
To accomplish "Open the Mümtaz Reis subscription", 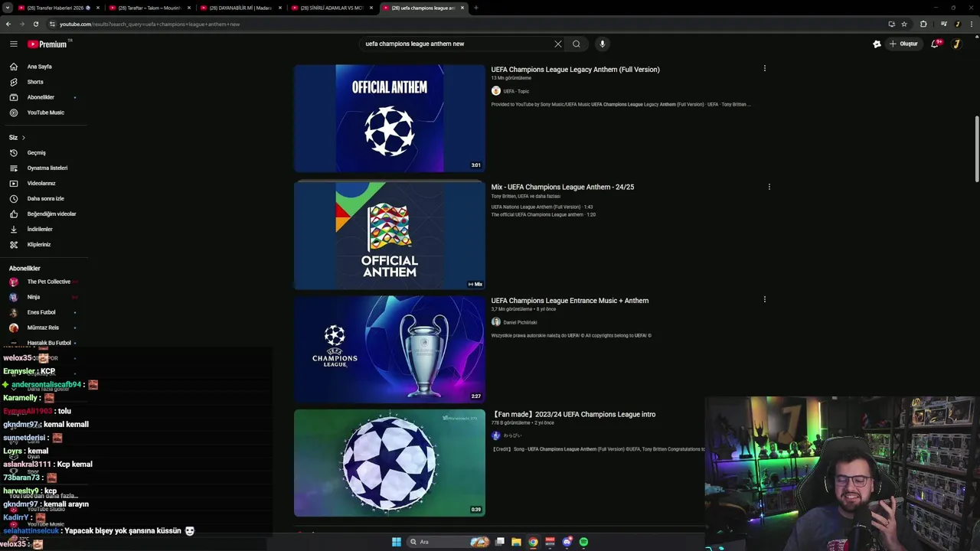I will point(43,328).
